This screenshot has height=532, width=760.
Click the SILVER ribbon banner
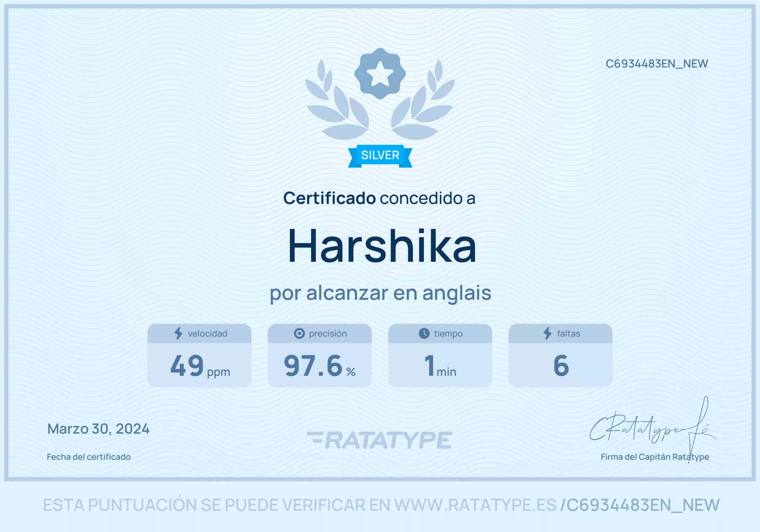[380, 156]
